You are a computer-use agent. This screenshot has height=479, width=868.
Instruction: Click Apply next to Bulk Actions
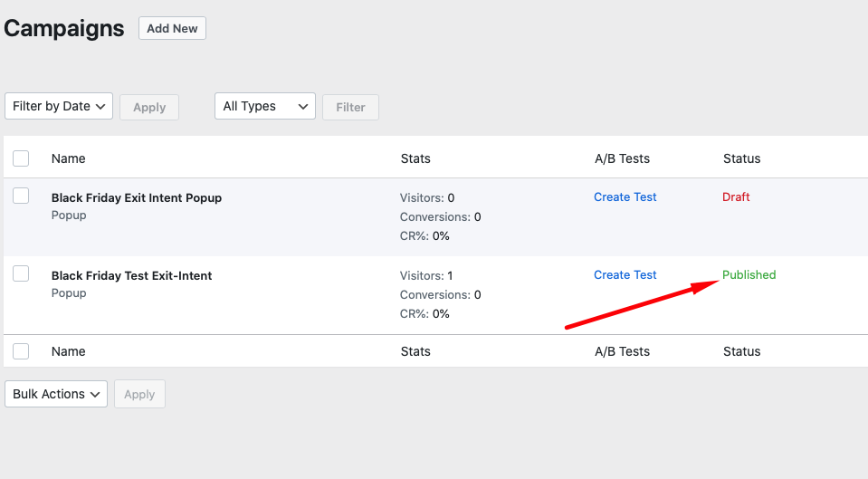coord(139,394)
